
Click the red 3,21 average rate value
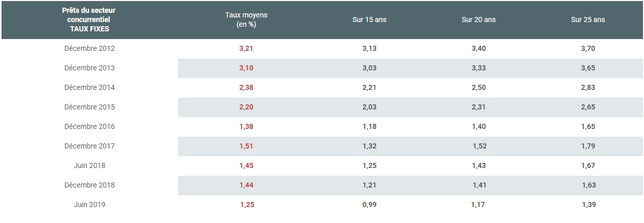tap(246, 48)
